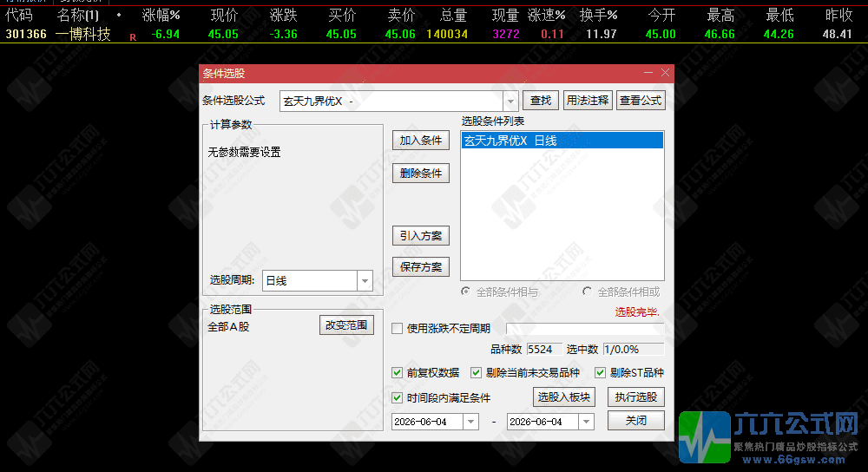The height and width of the screenshot is (472, 868).
Task: Toggle 使用涨跌不定周期 checkbox
Action: 397,329
